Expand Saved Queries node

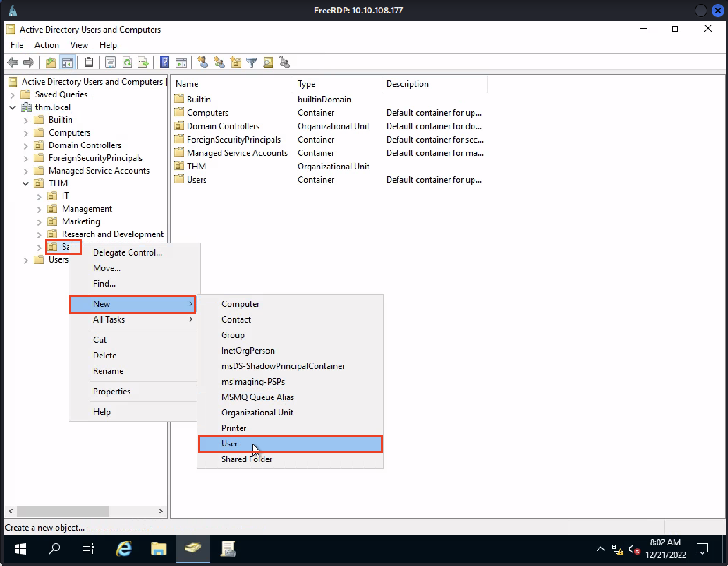tap(12, 95)
